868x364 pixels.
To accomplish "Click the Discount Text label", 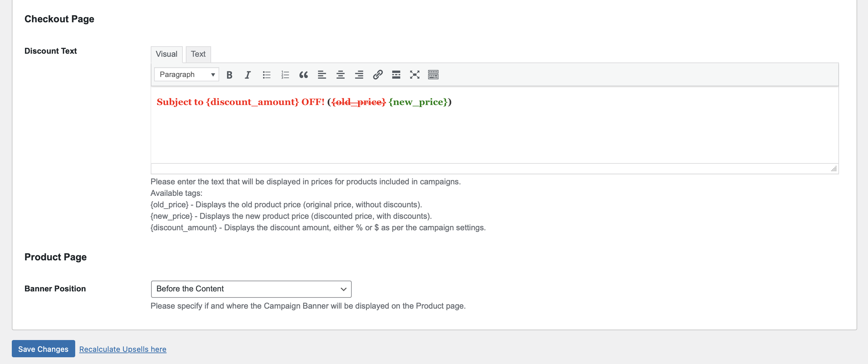I will 51,51.
